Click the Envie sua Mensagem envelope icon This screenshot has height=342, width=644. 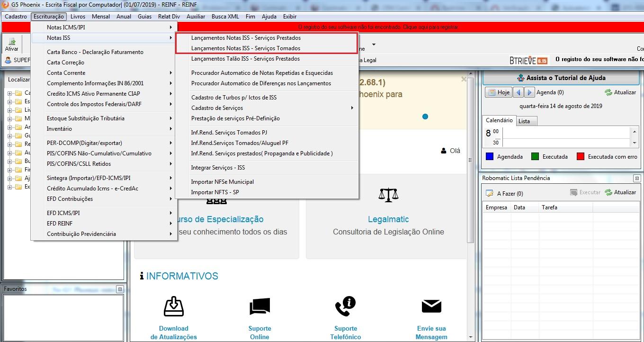coord(431,306)
